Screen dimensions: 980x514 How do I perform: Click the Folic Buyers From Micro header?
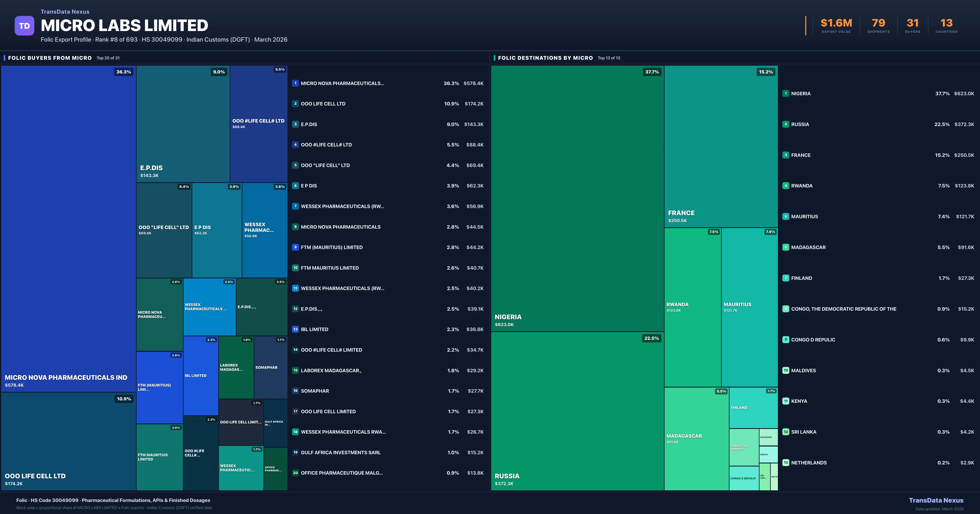click(50, 58)
